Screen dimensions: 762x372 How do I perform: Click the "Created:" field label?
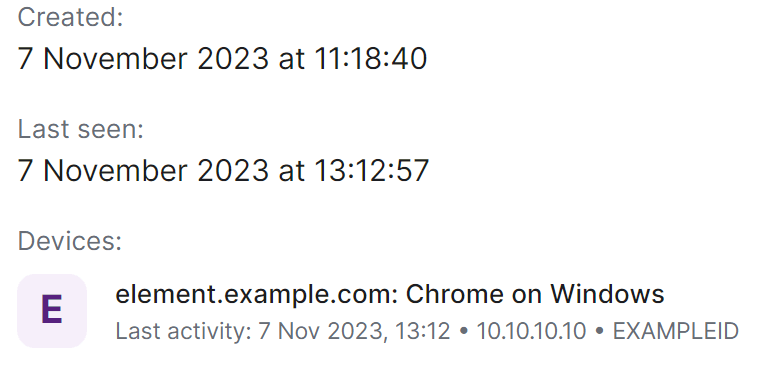[x=70, y=17]
